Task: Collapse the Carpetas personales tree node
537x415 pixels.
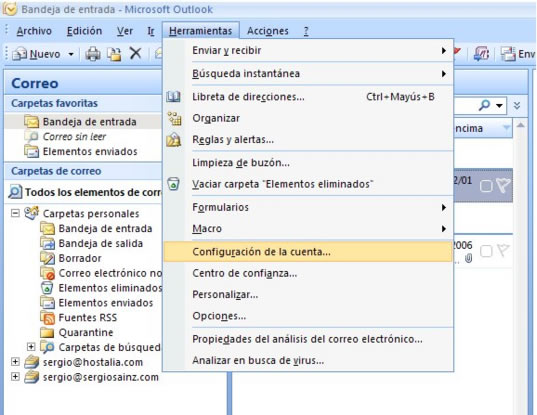Action: (x=15, y=213)
